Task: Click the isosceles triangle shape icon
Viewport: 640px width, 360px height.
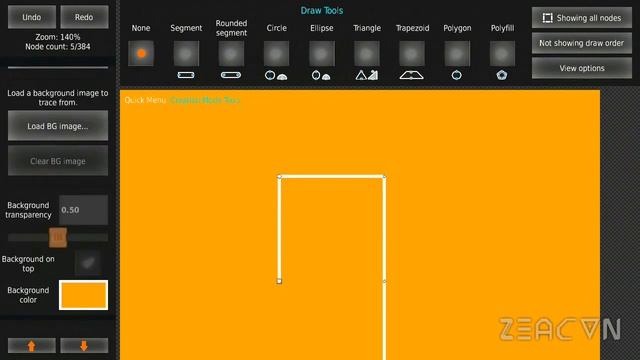Action: pyautogui.click(x=361, y=75)
